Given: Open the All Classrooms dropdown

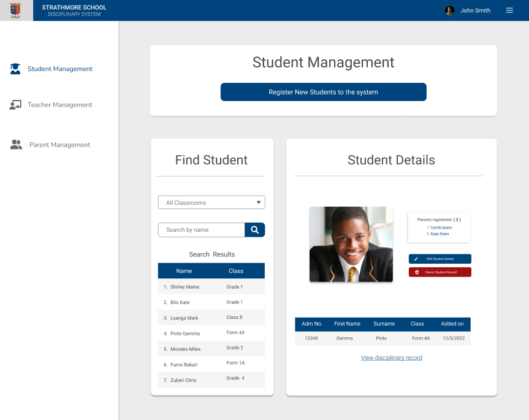Looking at the screenshot, I should pos(211,202).
